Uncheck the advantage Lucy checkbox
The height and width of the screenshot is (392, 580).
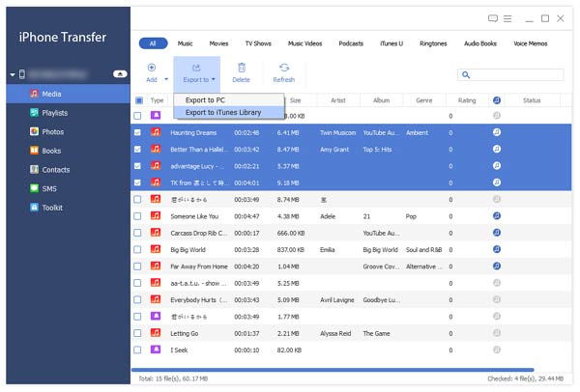point(137,166)
